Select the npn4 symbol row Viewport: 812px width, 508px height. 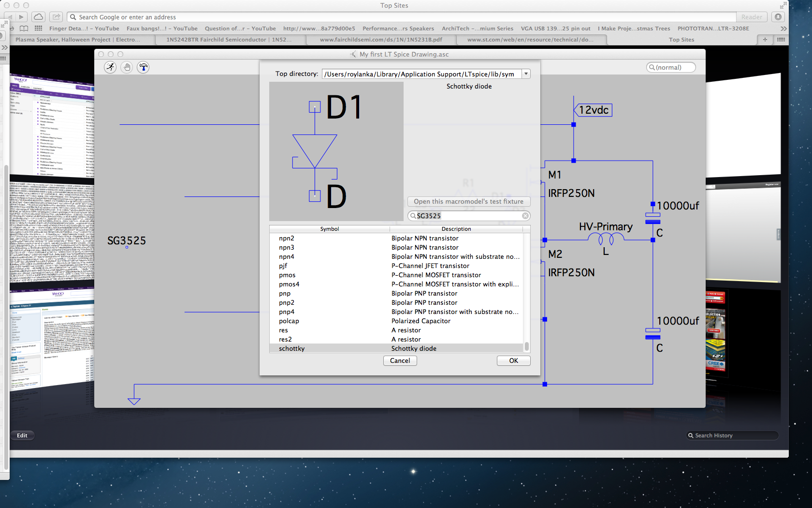[396, 256]
